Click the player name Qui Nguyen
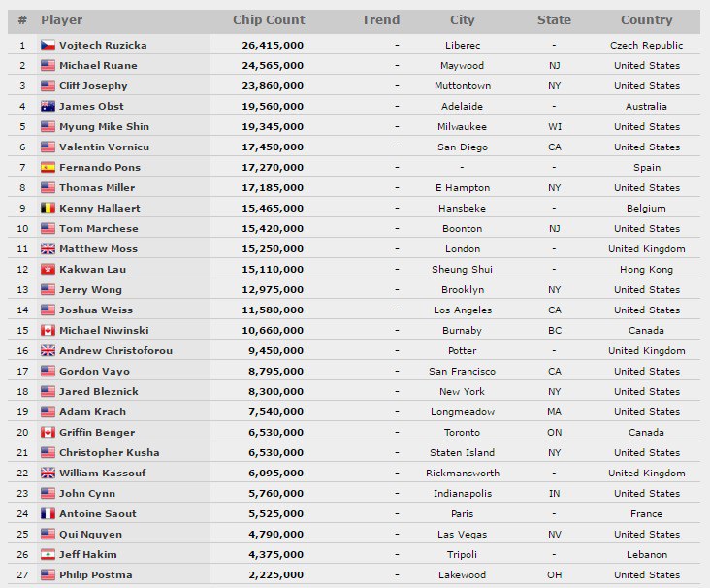The height and width of the screenshot is (588, 710). 91,535
